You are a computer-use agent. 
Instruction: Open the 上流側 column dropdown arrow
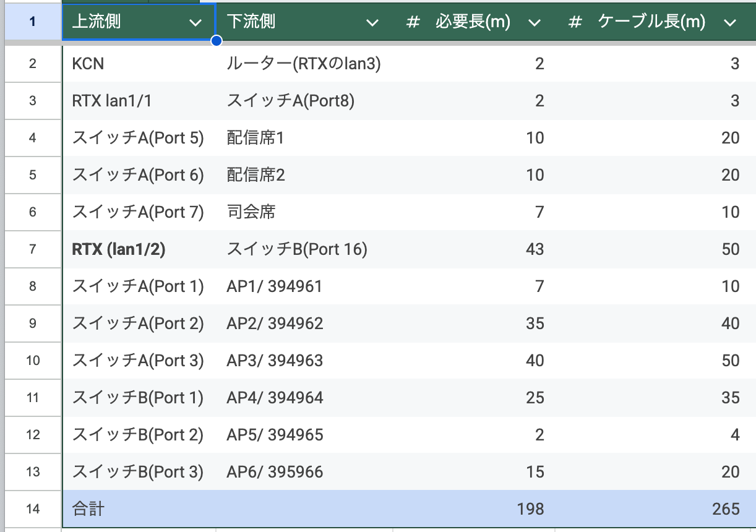(x=195, y=23)
